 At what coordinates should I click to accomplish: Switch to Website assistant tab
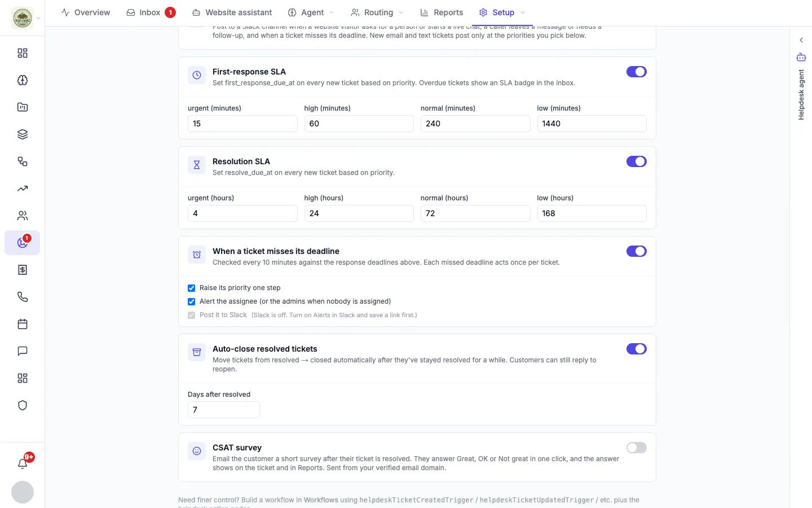(232, 12)
